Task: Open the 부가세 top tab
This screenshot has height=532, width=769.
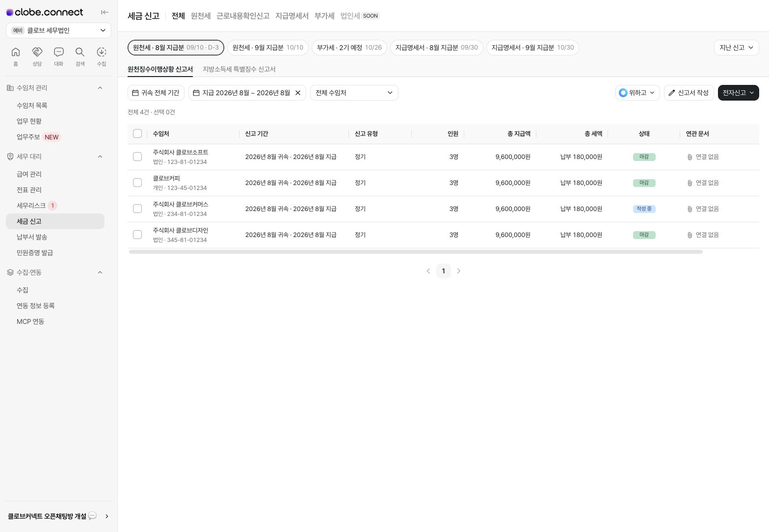Action: (324, 16)
